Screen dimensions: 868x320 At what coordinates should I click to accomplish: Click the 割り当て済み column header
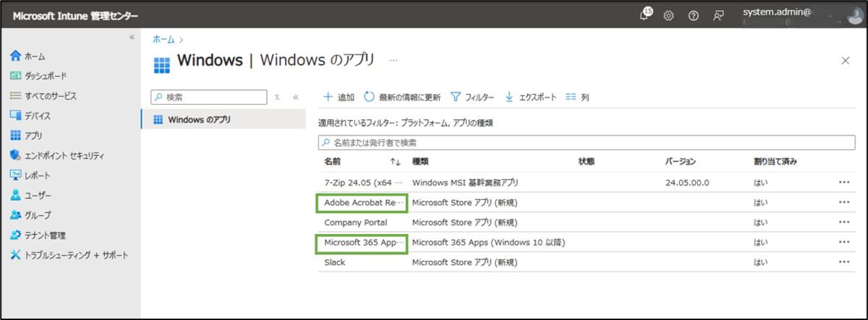click(x=775, y=162)
